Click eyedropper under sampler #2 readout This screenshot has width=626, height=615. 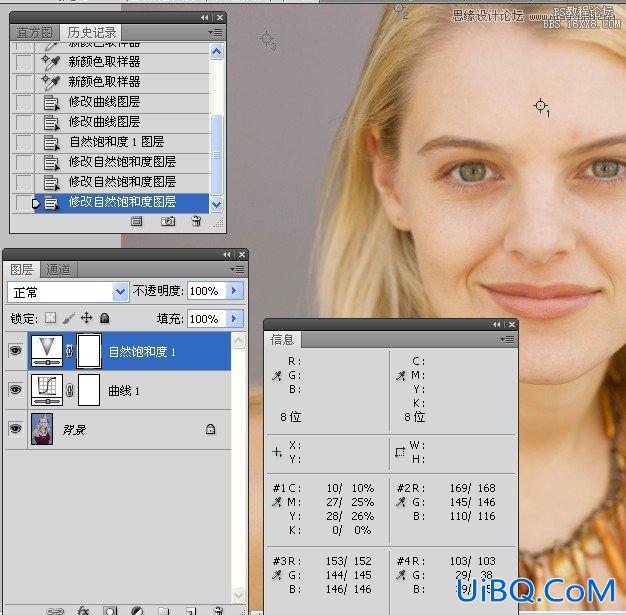point(400,502)
